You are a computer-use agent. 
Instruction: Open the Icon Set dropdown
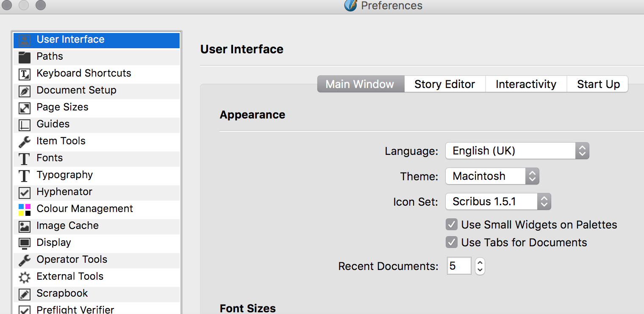coord(497,202)
